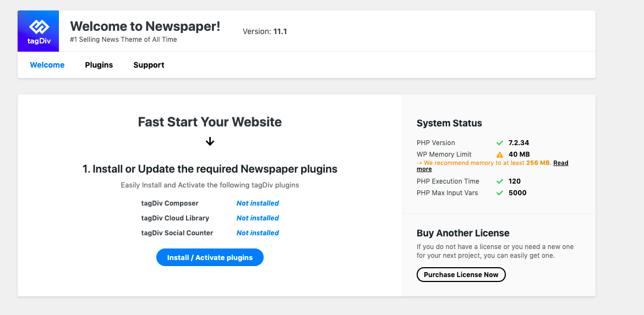Click the tagDiv logo icon

click(38, 31)
